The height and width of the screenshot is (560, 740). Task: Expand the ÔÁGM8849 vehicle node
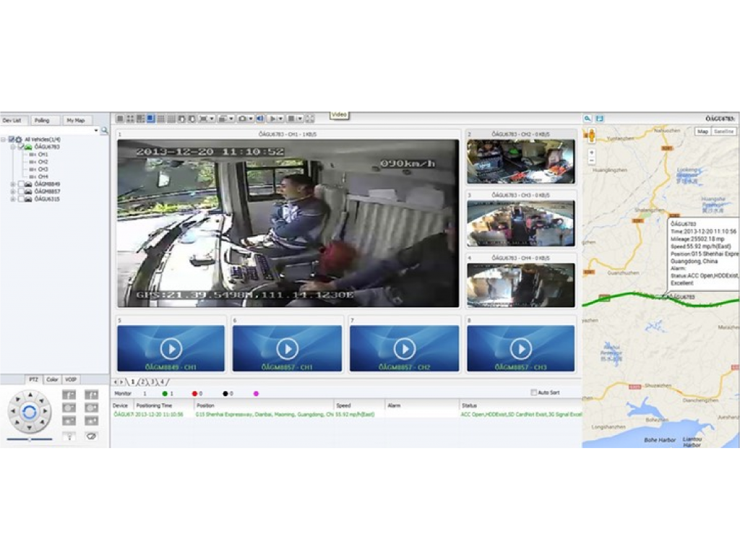(x=13, y=184)
